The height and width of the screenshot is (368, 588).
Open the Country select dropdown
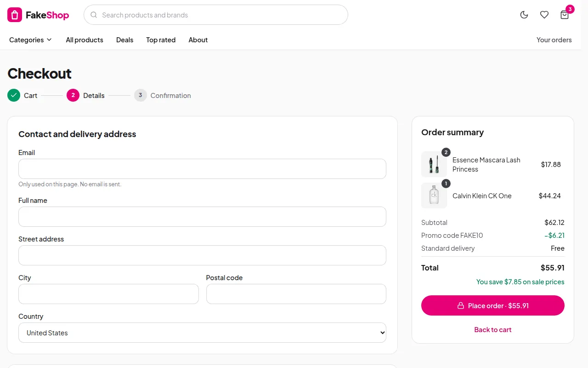coord(202,333)
